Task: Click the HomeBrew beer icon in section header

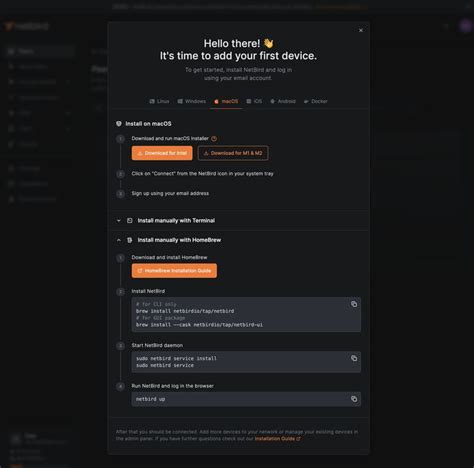Action: pyautogui.click(x=130, y=240)
